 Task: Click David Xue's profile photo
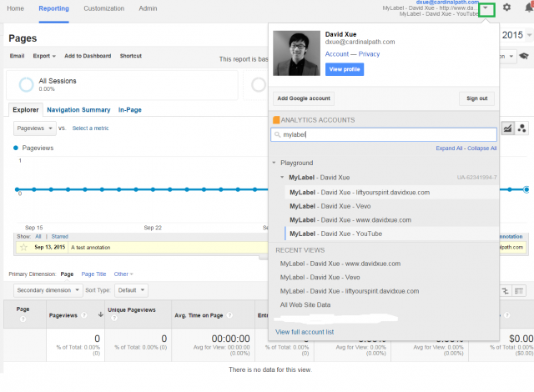click(x=297, y=53)
